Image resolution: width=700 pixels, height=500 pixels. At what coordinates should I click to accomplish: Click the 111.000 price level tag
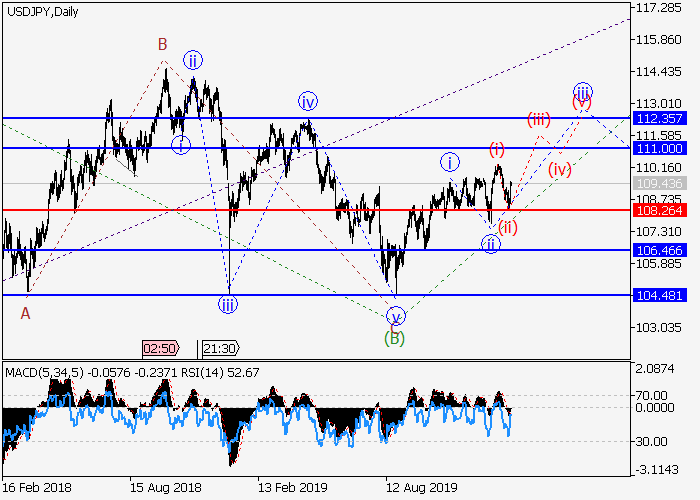coord(658,147)
